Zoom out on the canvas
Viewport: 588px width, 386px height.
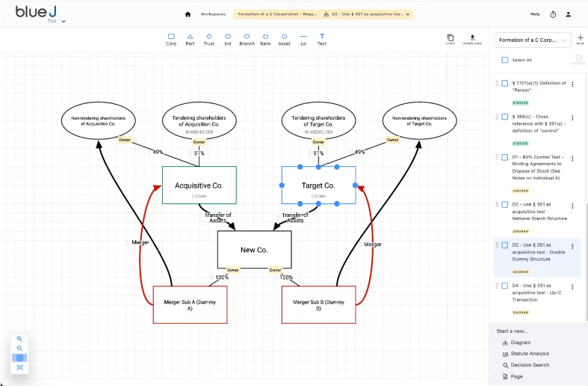19,348
